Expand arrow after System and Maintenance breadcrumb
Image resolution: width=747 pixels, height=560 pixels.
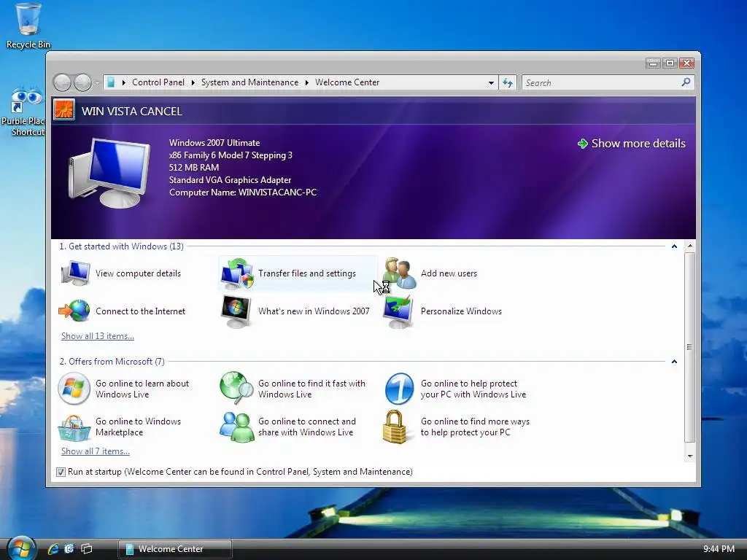[307, 82]
